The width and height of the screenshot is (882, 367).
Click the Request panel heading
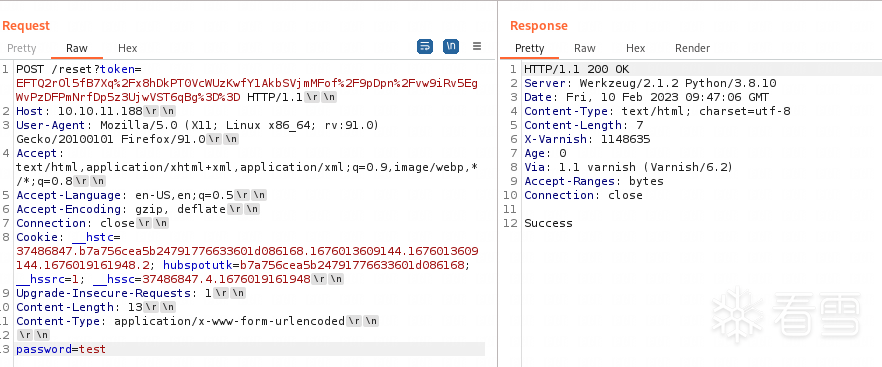[x=26, y=26]
